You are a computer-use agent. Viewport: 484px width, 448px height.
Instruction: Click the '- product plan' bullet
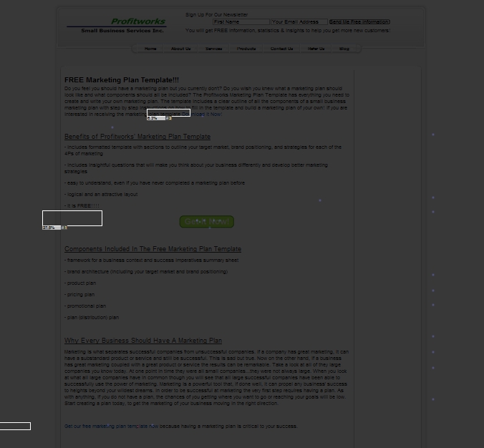[80, 283]
